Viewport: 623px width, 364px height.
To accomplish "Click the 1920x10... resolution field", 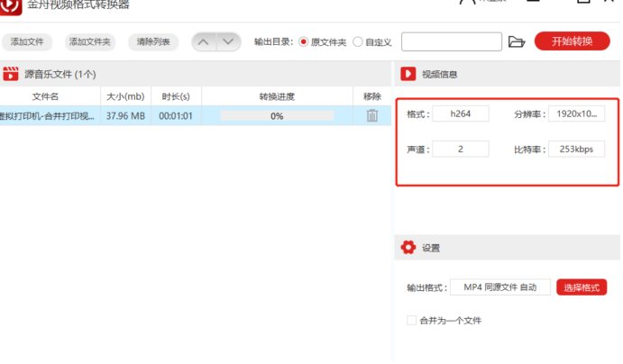I will click(x=576, y=114).
